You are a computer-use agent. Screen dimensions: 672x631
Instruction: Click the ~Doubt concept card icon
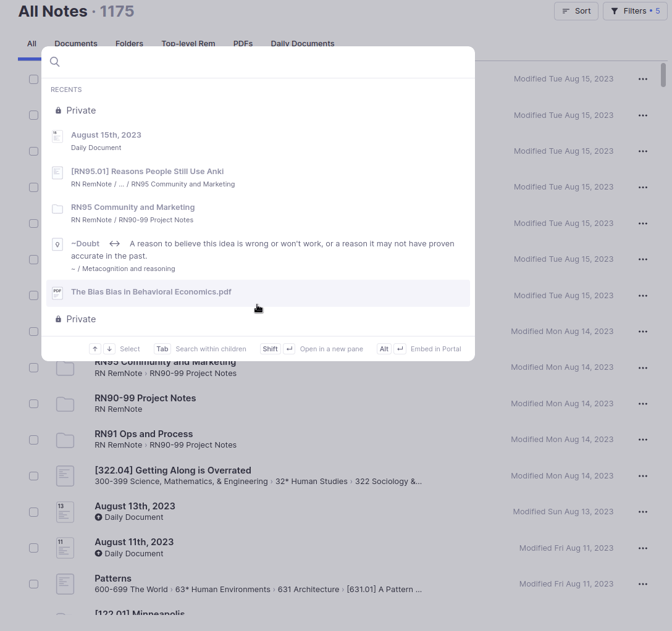[57, 244]
